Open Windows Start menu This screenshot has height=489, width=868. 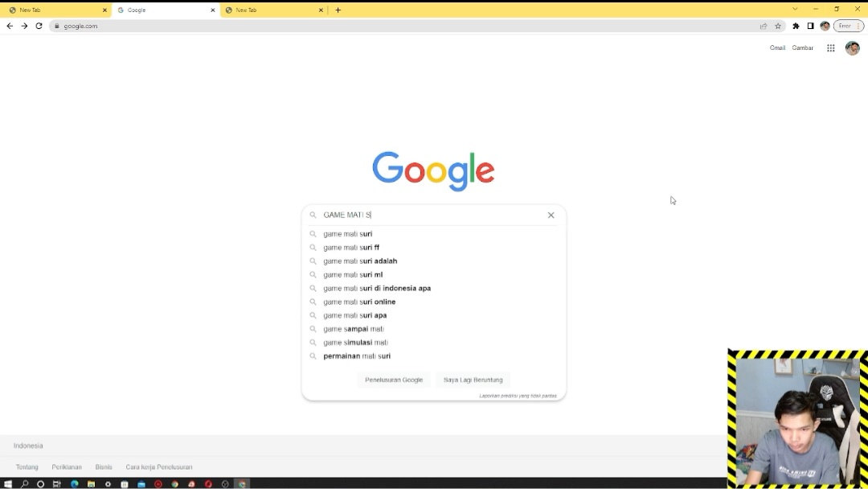[8, 483]
